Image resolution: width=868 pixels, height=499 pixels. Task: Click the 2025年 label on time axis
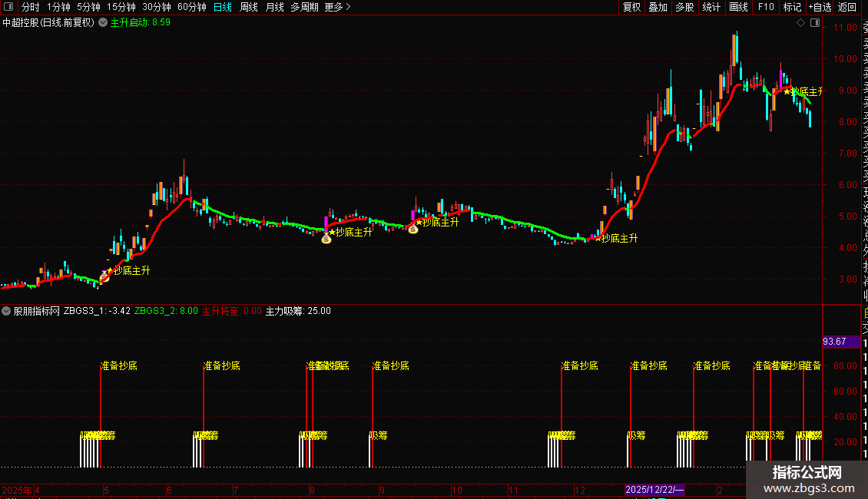point(17,490)
